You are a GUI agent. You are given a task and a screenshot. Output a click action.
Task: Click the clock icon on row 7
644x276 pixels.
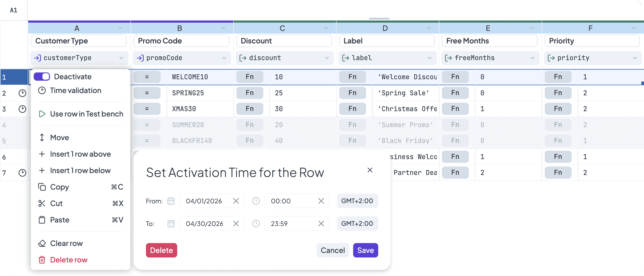pyautogui.click(x=22, y=173)
